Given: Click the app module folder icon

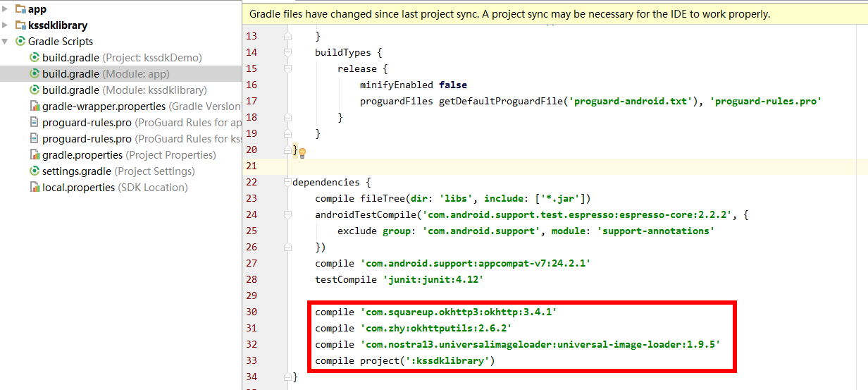Looking at the screenshot, I should [20, 9].
